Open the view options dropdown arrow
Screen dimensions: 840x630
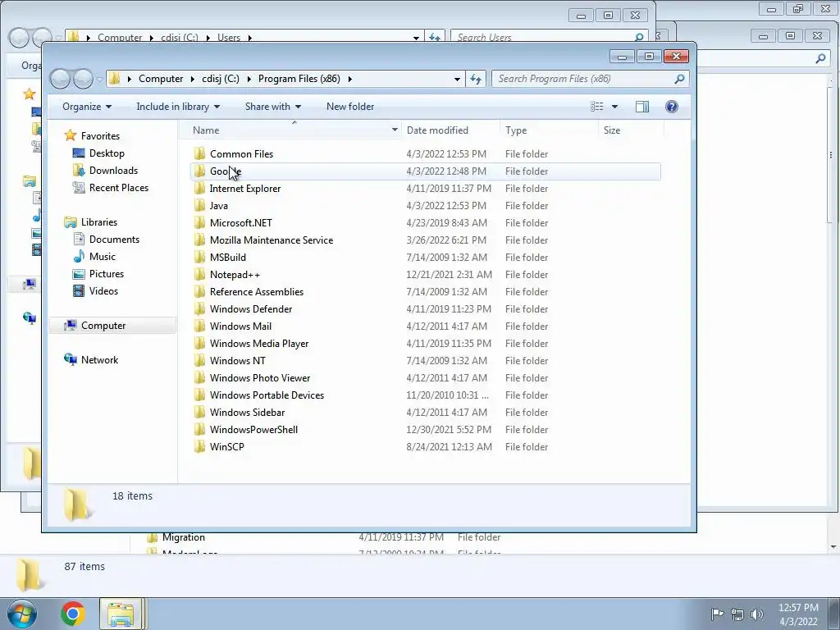tap(614, 107)
